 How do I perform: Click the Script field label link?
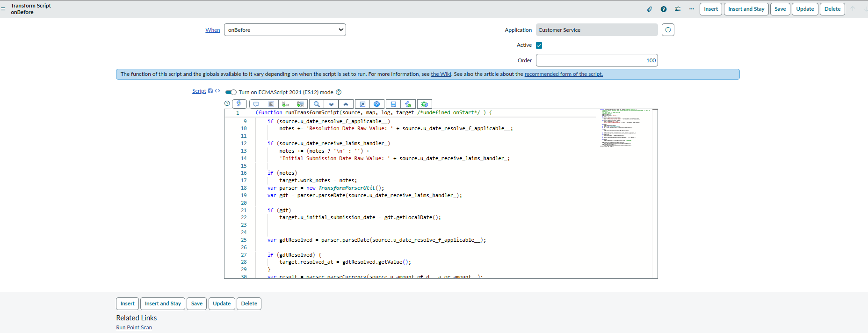coord(199,91)
